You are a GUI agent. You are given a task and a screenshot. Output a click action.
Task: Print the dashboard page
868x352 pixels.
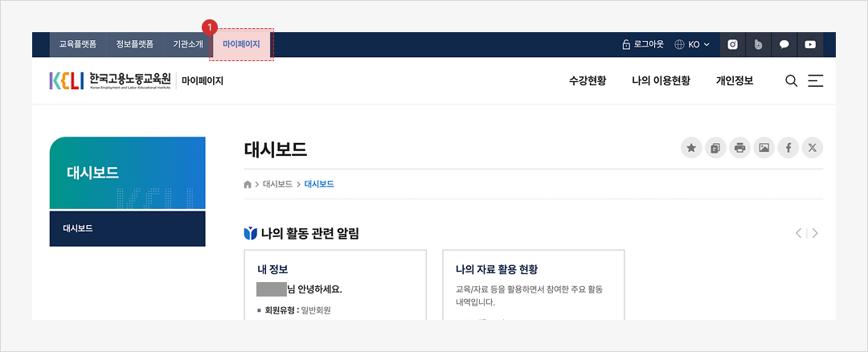coord(739,148)
